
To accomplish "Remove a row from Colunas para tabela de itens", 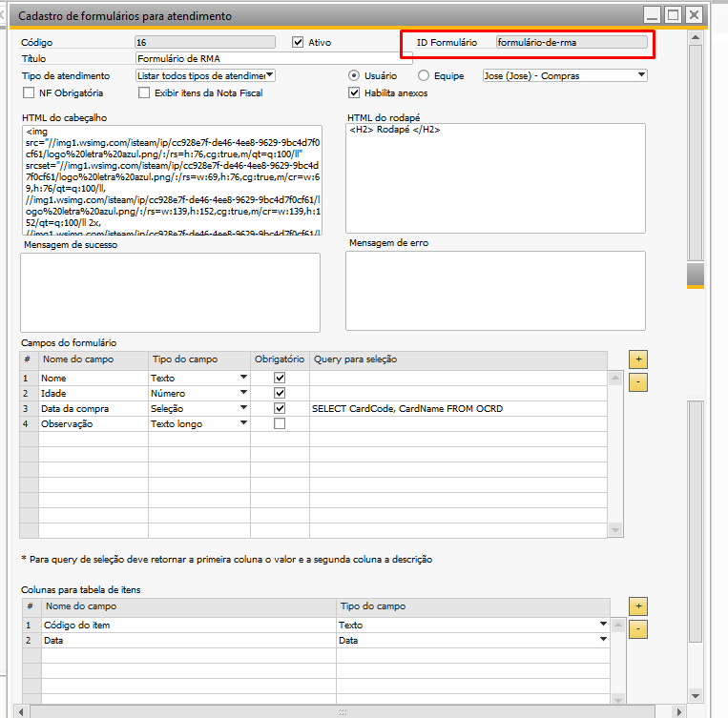I will tap(638, 629).
